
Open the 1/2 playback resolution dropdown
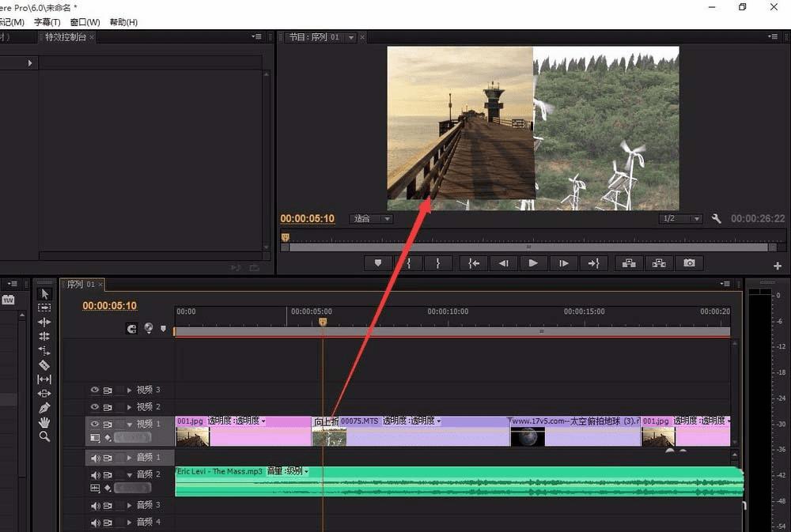[681, 219]
